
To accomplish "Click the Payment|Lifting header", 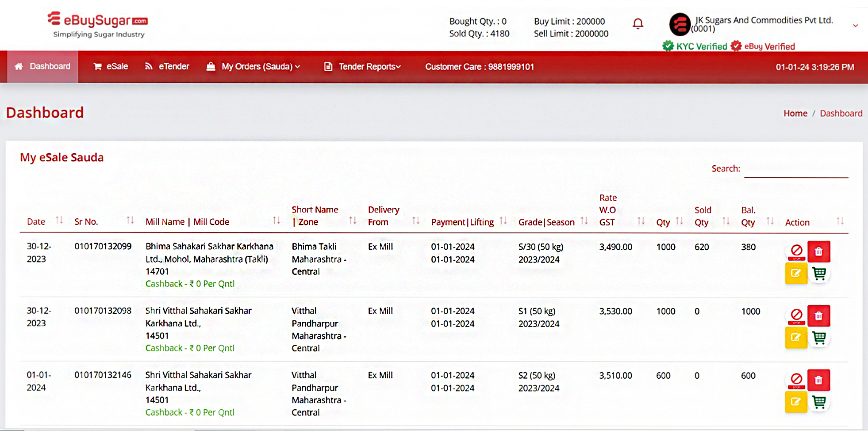I will point(462,222).
